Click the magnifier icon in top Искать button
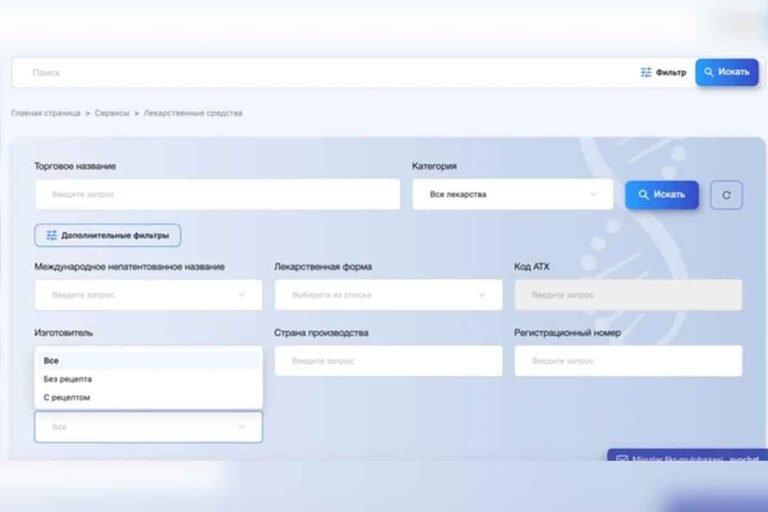Viewport: 768px width, 512px height. point(709,72)
